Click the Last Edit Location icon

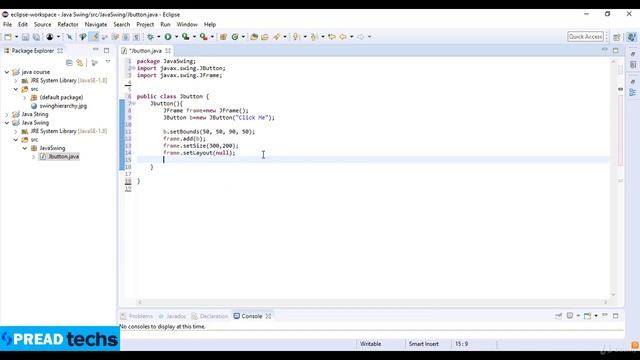(332, 37)
